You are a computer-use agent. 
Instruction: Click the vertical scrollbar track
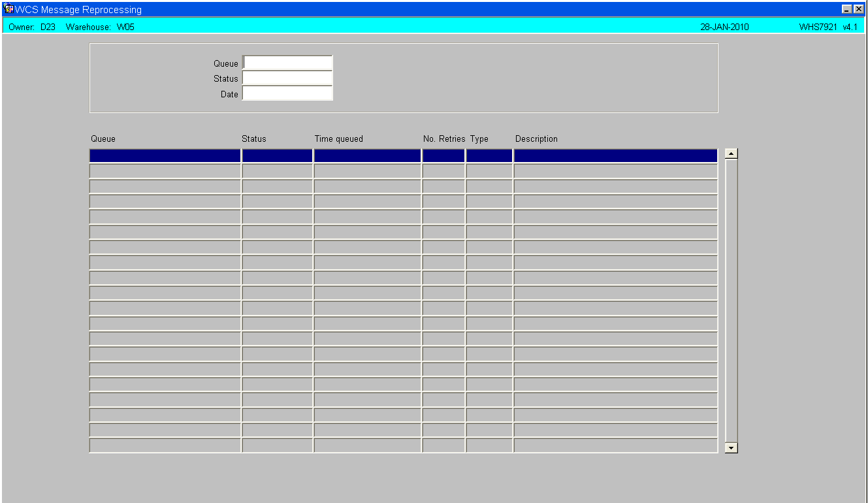(731, 300)
